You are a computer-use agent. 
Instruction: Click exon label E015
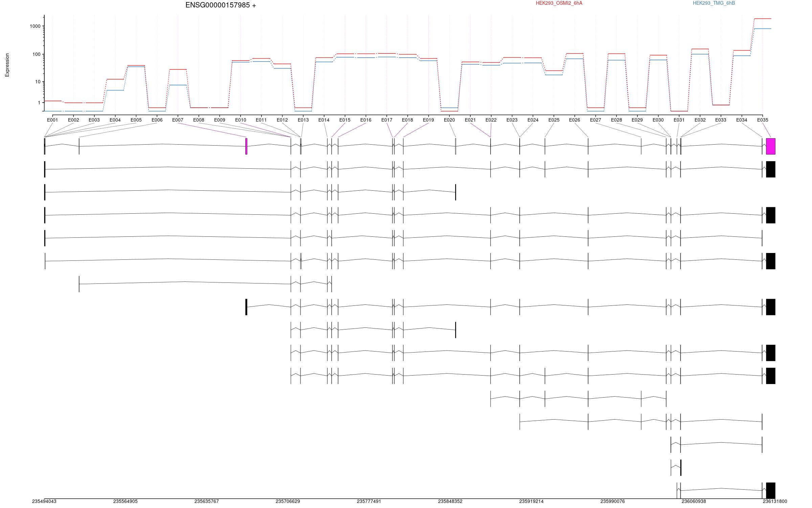[x=345, y=120]
